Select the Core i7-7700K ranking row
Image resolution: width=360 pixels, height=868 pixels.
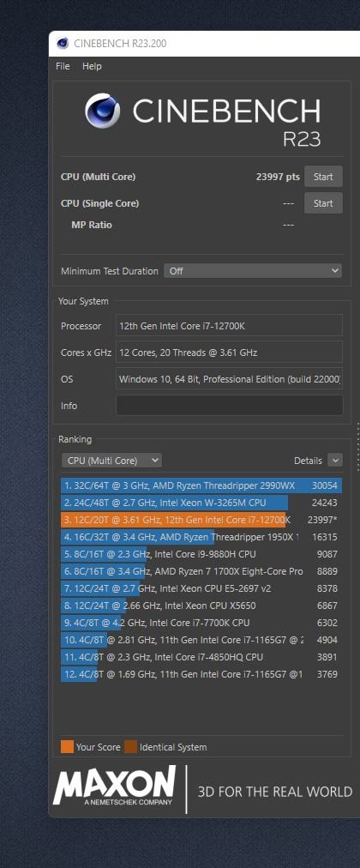(201, 623)
